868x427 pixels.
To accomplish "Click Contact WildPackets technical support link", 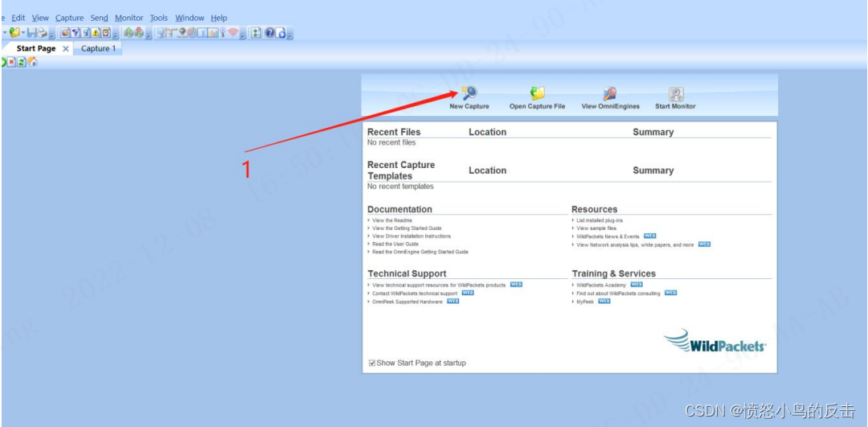I will tap(415, 293).
